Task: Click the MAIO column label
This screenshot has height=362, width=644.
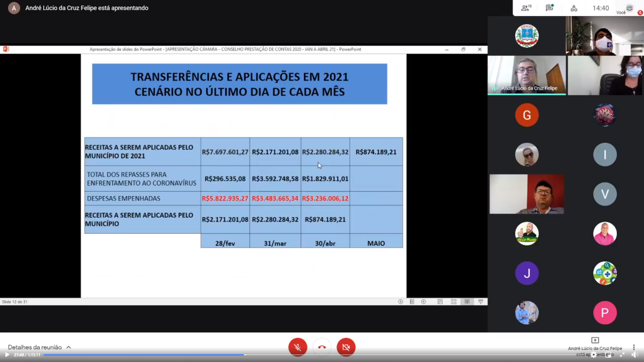Action: coord(376,243)
